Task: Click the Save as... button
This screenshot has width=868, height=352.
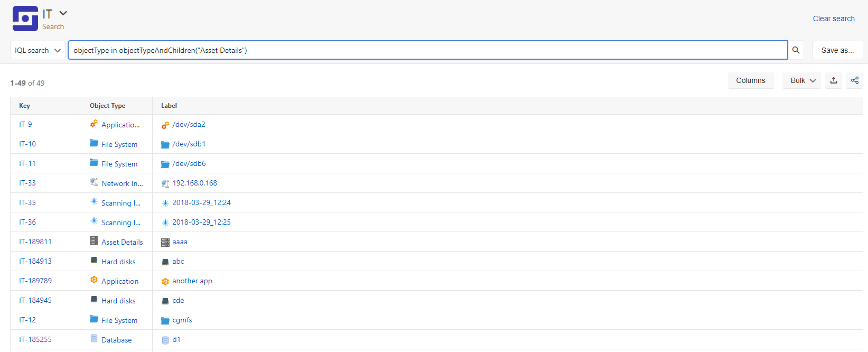Action: 837,50
